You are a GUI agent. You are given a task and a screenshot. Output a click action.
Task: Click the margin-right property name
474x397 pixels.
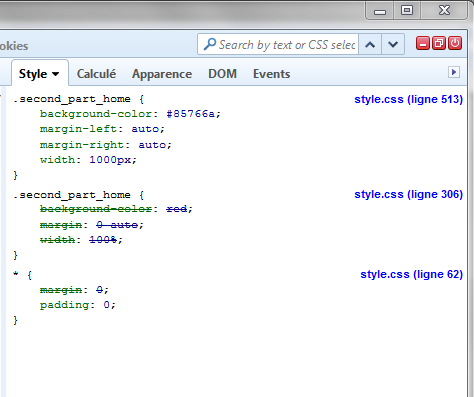coord(82,145)
